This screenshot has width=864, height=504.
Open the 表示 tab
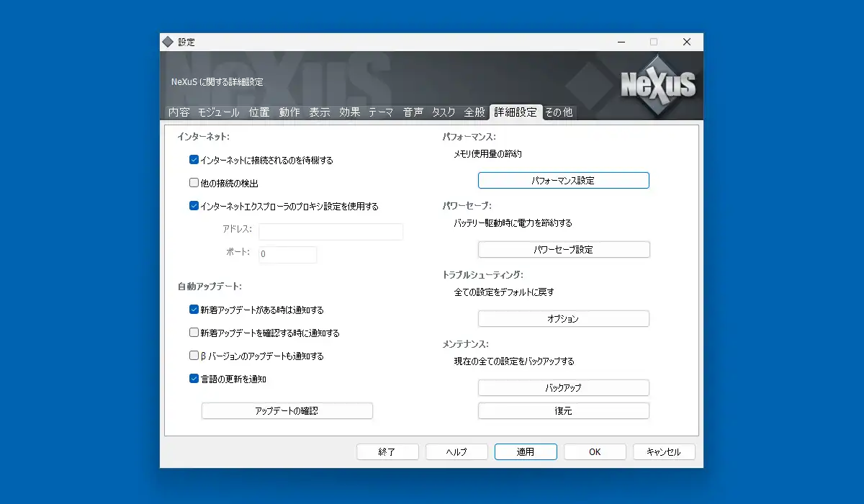[x=320, y=112]
